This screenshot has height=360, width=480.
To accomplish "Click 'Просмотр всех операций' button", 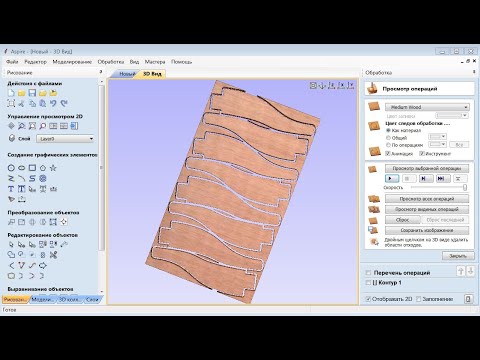I will (x=427, y=199).
